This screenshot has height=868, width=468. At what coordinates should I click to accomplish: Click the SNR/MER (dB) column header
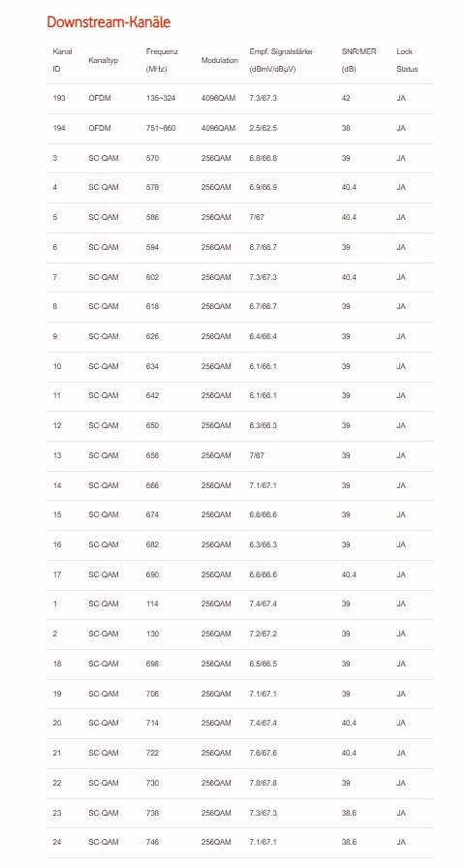tap(359, 60)
